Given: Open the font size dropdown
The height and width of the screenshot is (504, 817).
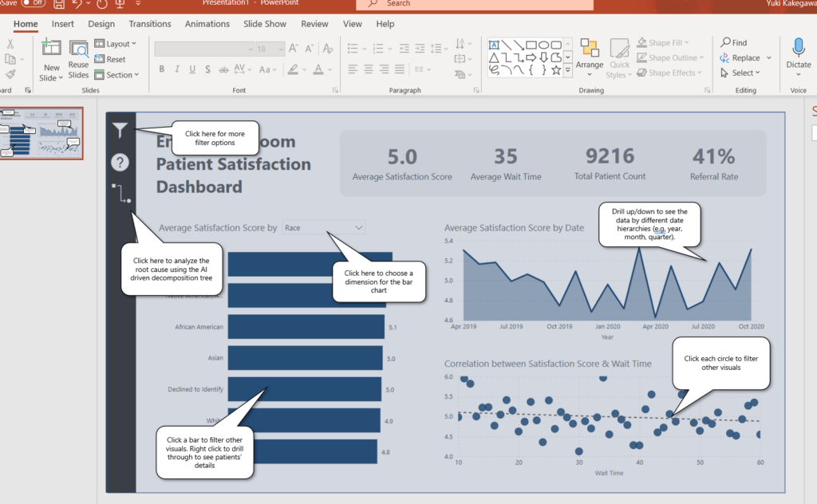Looking at the screenshot, I should 279,48.
